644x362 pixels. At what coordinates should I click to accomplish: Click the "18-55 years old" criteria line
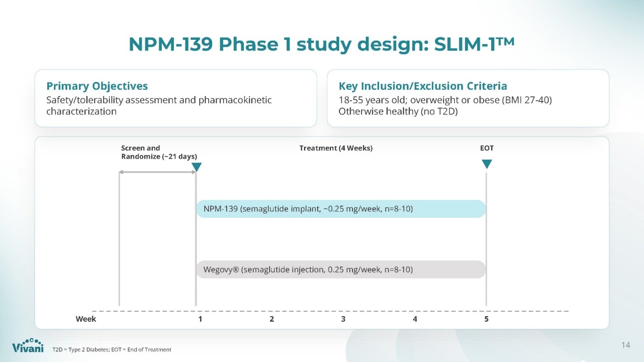coord(445,100)
